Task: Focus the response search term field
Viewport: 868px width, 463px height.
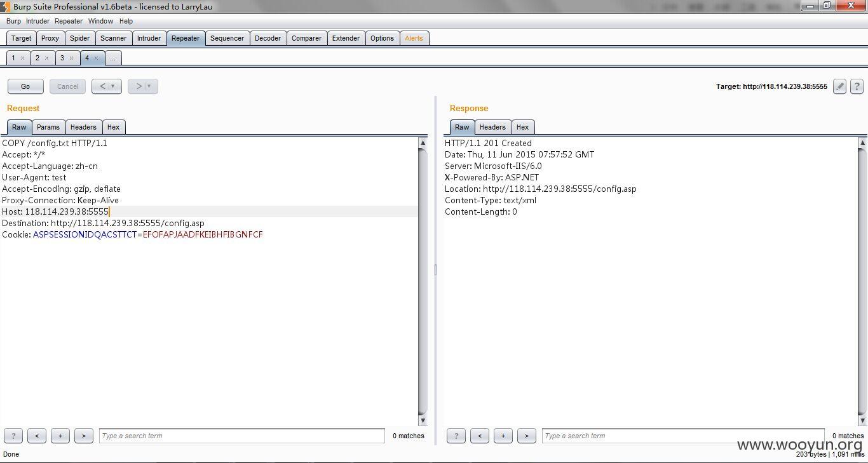Action: click(683, 436)
